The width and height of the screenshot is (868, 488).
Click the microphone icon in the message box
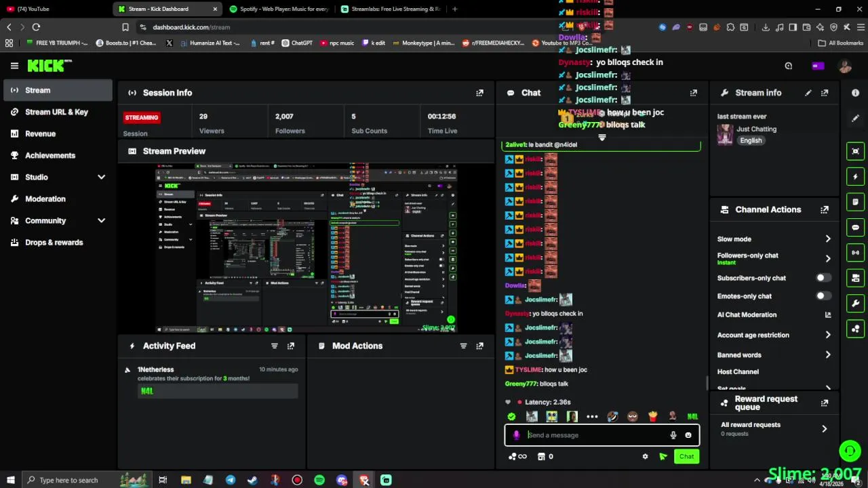pos(673,435)
